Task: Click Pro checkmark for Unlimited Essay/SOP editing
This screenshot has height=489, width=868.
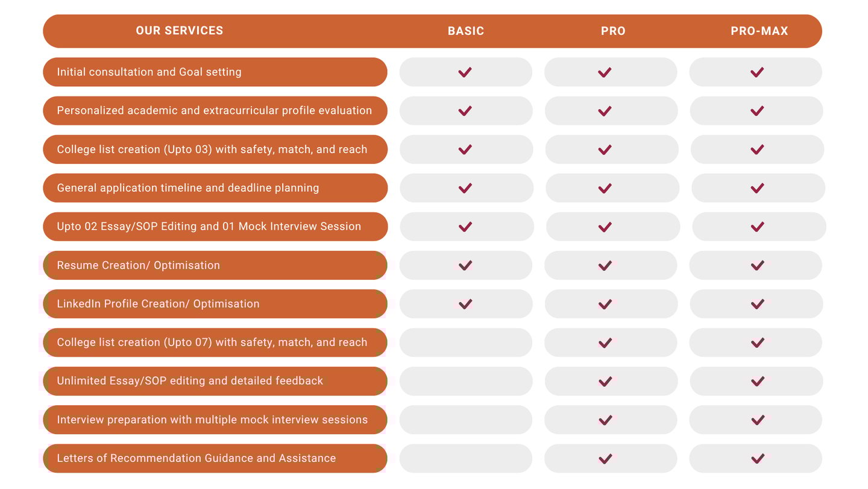Action: coord(605,381)
